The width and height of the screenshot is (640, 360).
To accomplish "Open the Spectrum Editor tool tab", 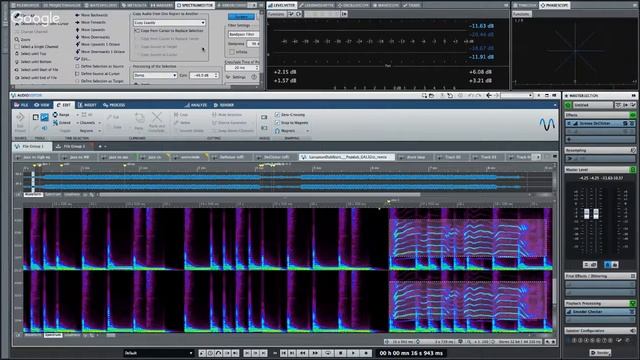I will click(x=194, y=5).
